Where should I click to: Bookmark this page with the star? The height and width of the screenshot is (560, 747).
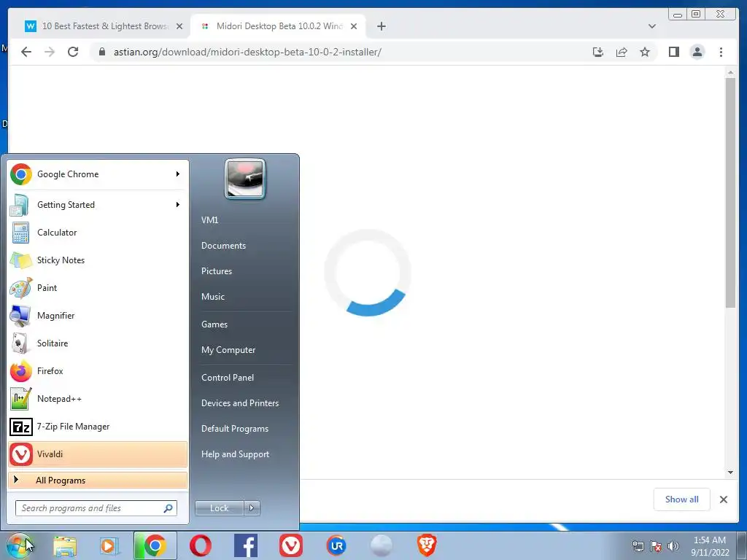645,52
